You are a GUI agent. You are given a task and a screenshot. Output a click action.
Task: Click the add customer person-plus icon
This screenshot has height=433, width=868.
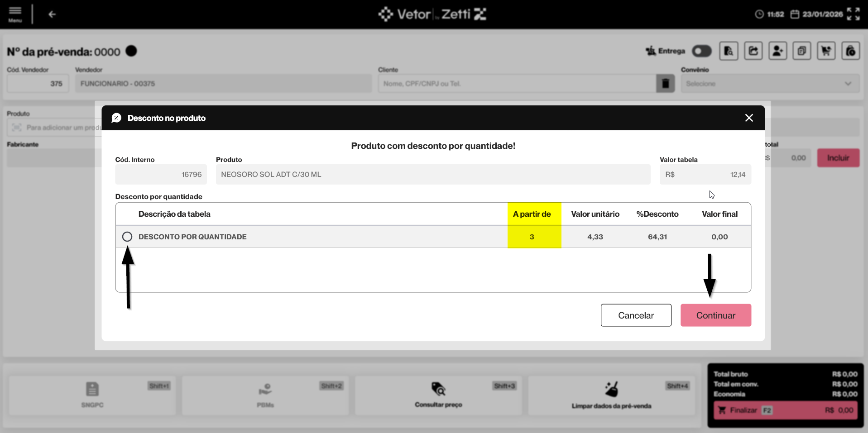click(x=778, y=51)
